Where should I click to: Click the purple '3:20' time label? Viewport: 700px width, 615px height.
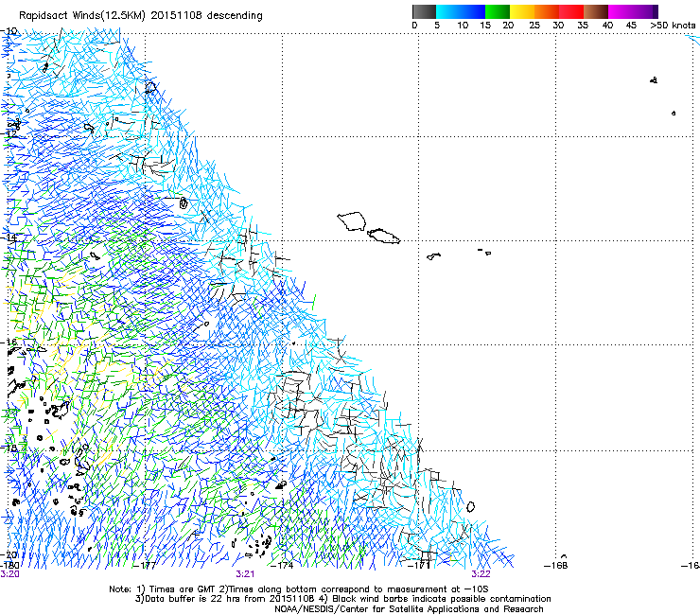click(x=9, y=574)
